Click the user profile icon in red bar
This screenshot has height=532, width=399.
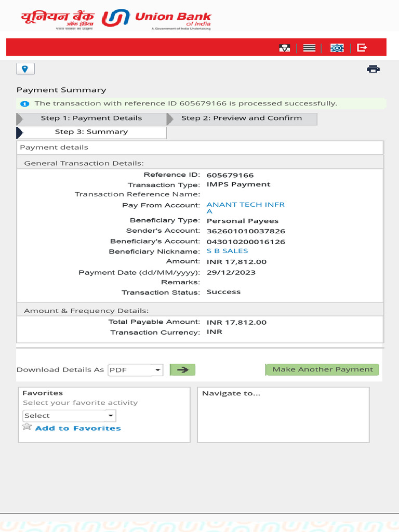click(x=284, y=48)
